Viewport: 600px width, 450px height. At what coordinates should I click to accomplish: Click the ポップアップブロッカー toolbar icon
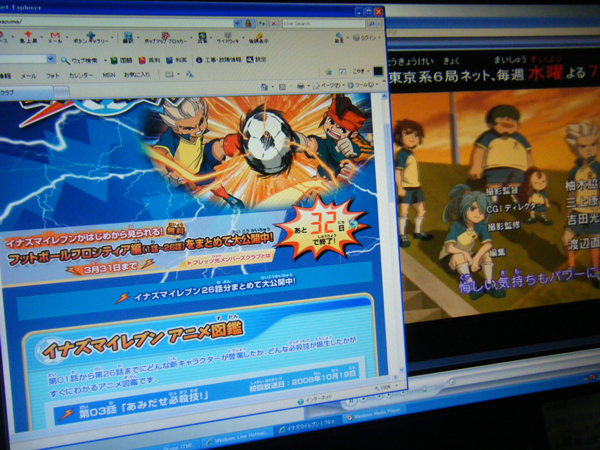[x=165, y=38]
